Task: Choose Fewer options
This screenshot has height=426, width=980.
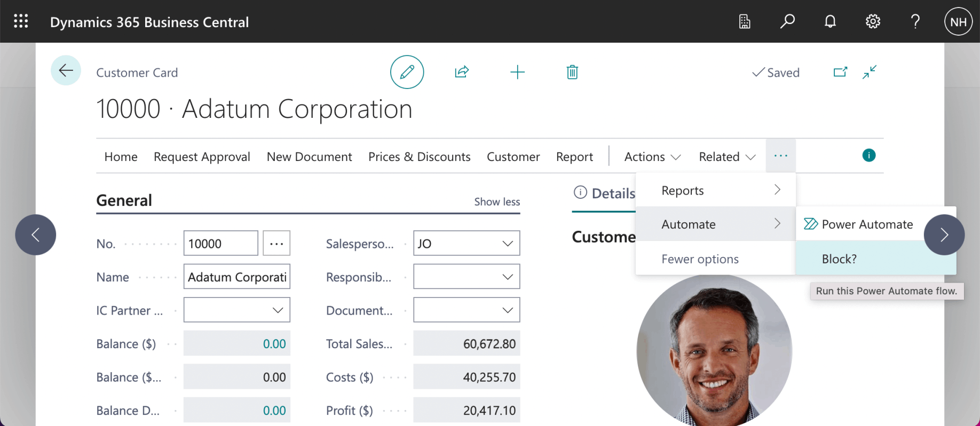Action: [700, 259]
